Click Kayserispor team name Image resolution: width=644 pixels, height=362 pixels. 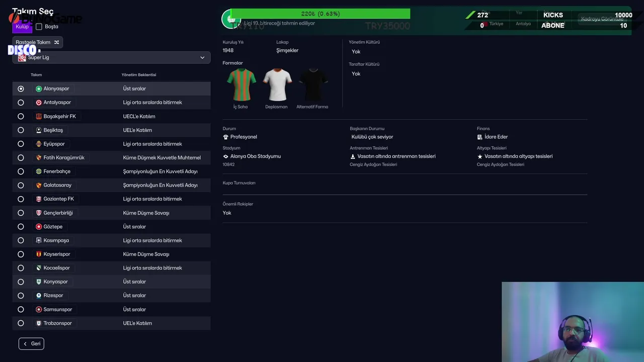pyautogui.click(x=57, y=254)
